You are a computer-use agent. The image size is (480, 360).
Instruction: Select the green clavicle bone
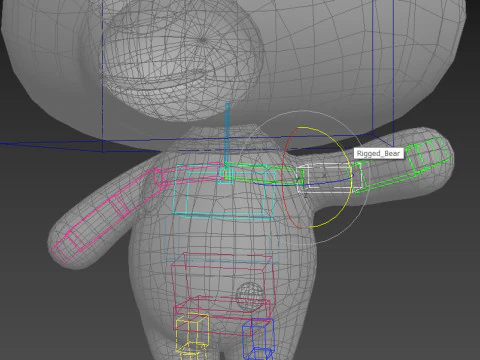263,173
